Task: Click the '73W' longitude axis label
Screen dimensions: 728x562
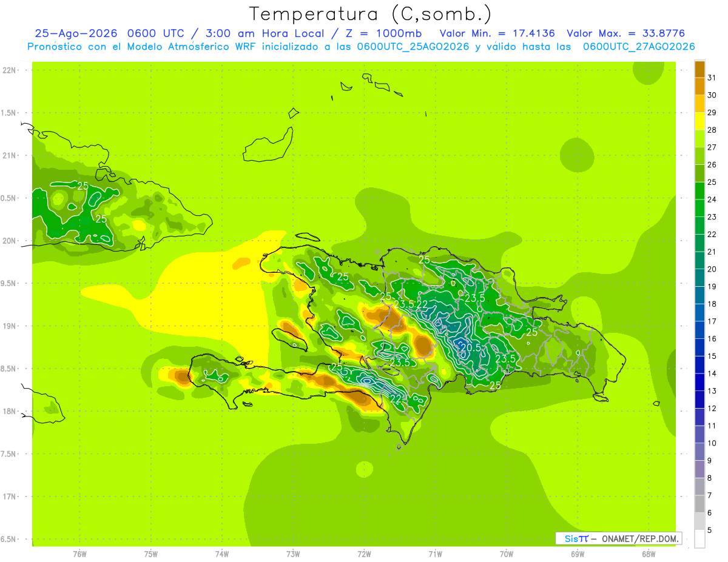Action: pyautogui.click(x=293, y=554)
